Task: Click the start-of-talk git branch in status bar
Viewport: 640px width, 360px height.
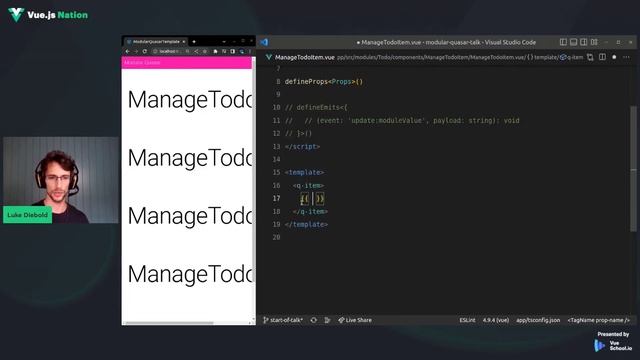Action: coord(283,320)
